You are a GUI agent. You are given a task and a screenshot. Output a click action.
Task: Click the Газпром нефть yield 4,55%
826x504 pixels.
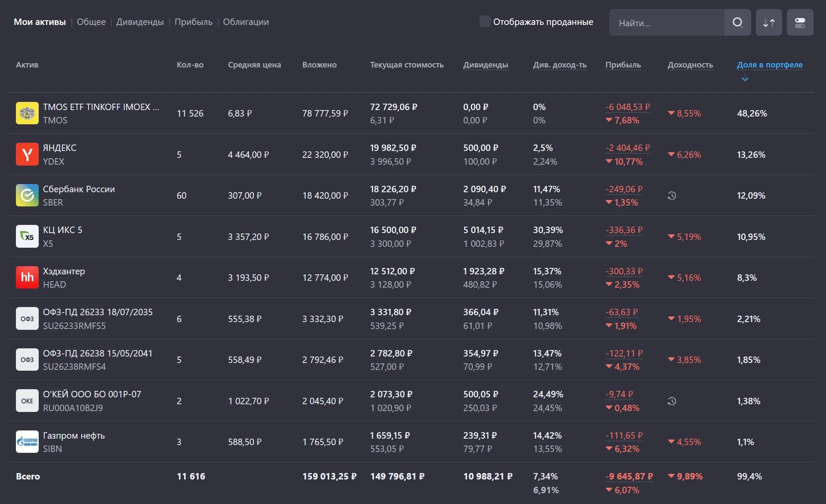tap(685, 442)
